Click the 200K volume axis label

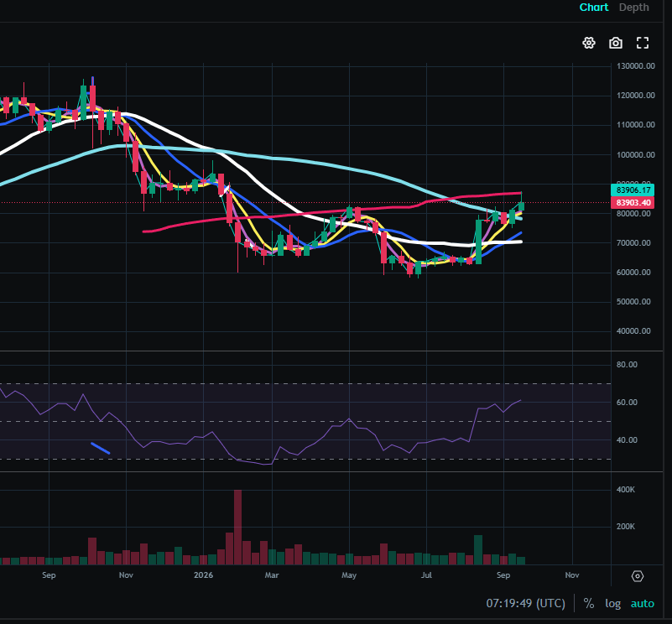(626, 527)
